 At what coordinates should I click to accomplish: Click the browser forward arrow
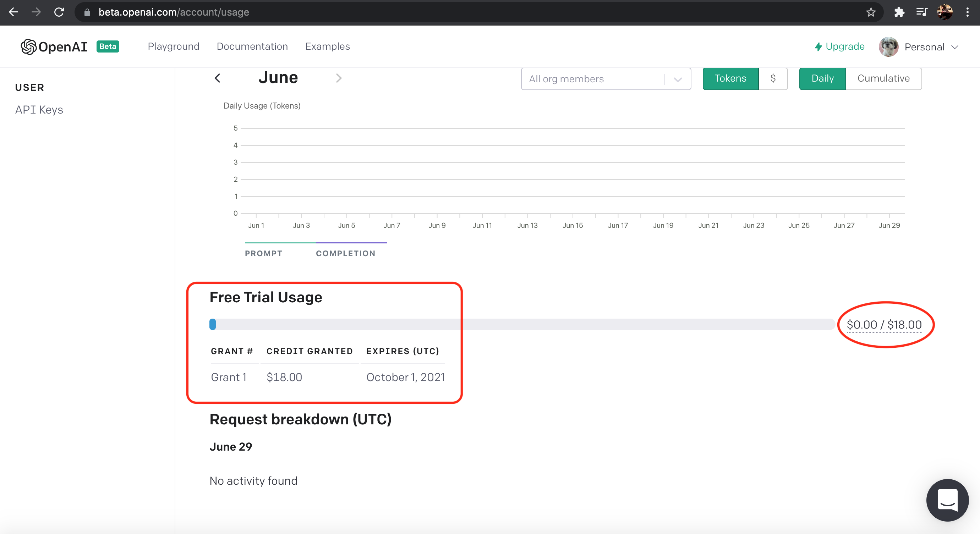[36, 12]
